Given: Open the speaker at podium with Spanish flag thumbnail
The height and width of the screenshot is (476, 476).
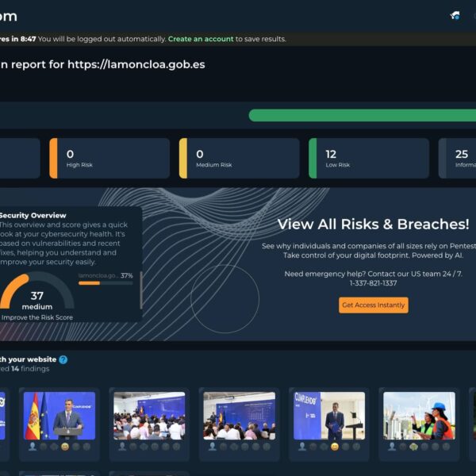Looking at the screenshot, I should click(x=59, y=416).
